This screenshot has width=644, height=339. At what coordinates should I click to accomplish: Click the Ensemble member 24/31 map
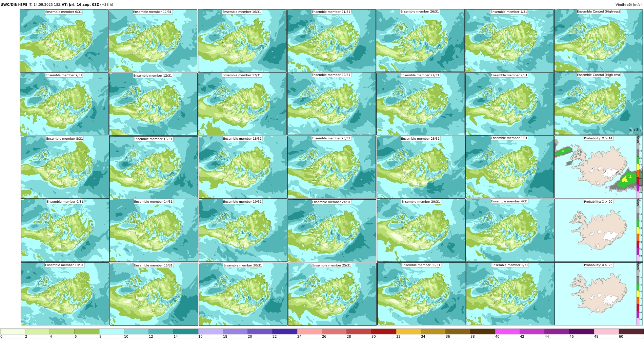(x=332, y=231)
